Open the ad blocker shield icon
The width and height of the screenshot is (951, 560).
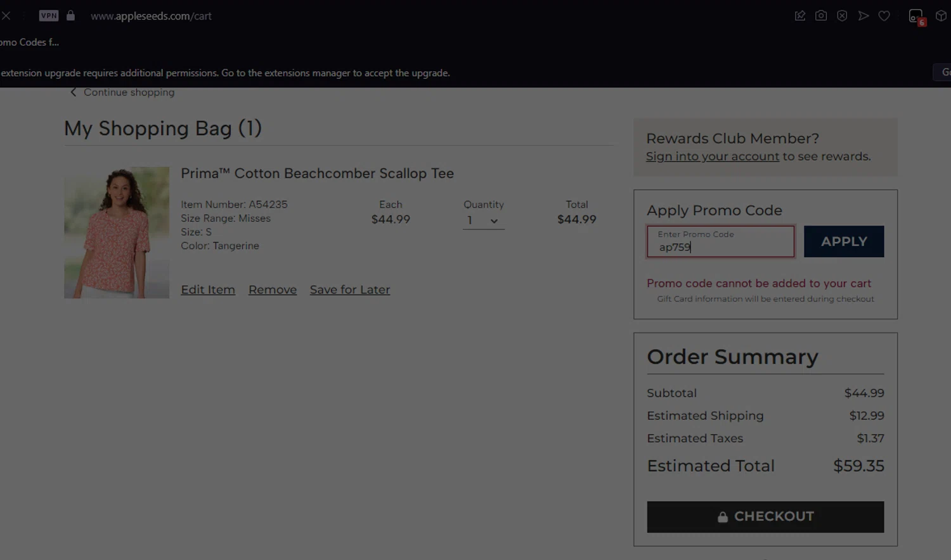pos(842,16)
